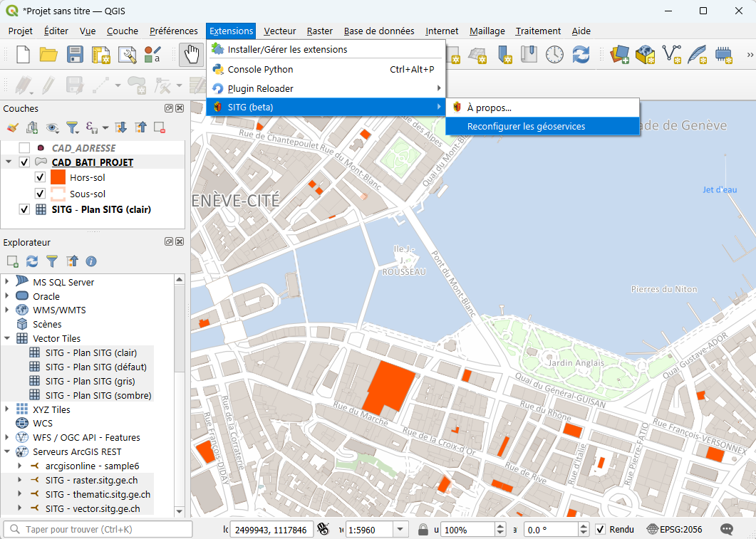Click the Taper pour trouver search field
756x539 pixels.
[98, 529]
